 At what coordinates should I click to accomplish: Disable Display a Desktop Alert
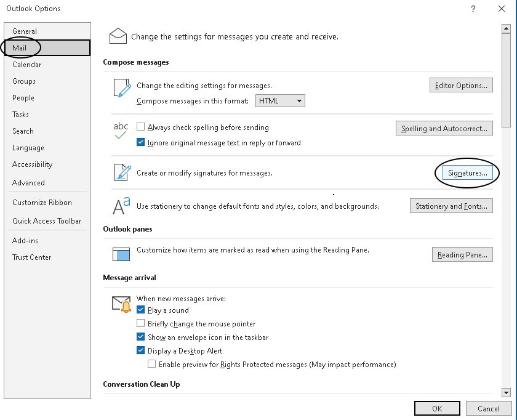coord(140,350)
